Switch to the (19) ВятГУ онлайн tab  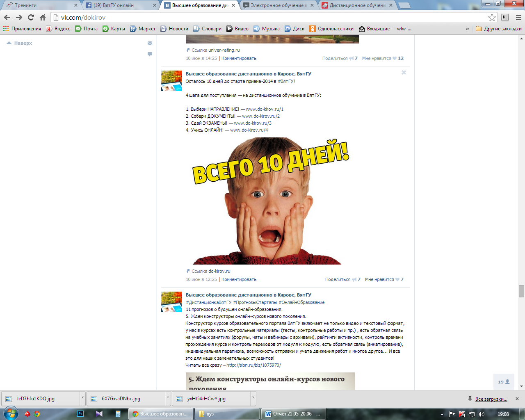(x=119, y=5)
